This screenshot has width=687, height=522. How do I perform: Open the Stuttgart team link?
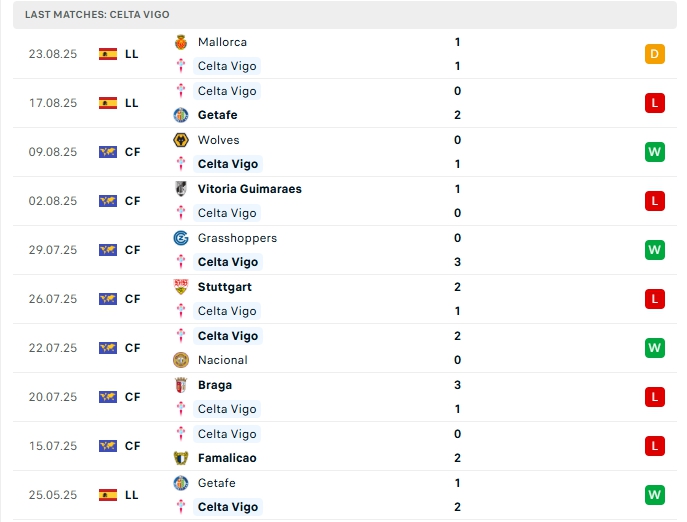coord(224,287)
